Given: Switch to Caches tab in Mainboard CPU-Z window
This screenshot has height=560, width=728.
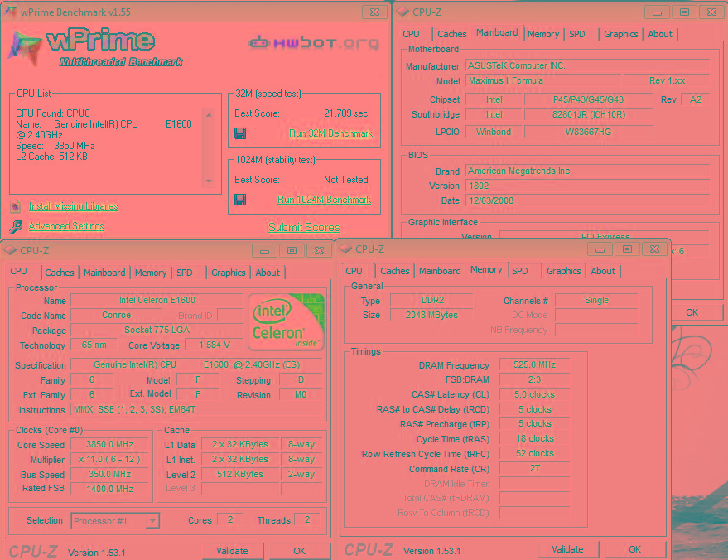Looking at the screenshot, I should 451,34.
